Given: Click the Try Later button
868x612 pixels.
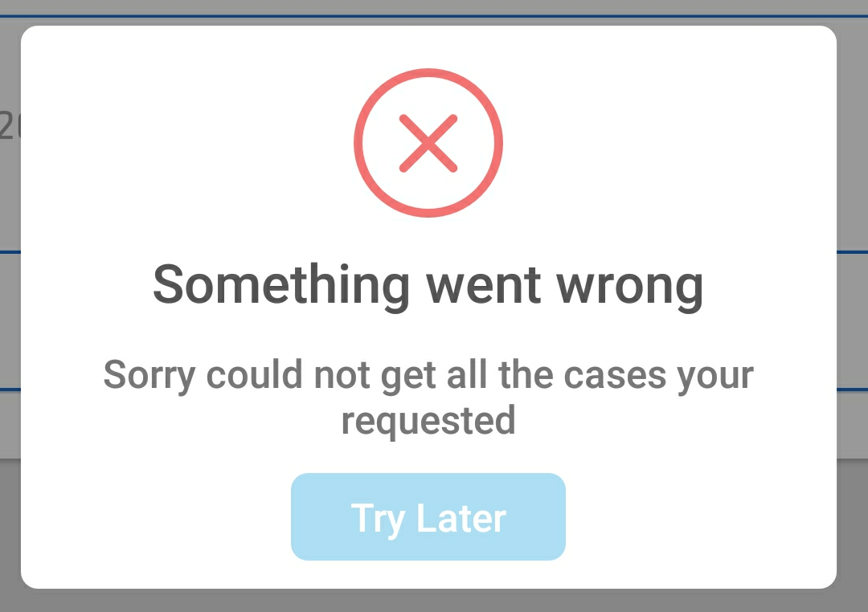Looking at the screenshot, I should tap(428, 516).
